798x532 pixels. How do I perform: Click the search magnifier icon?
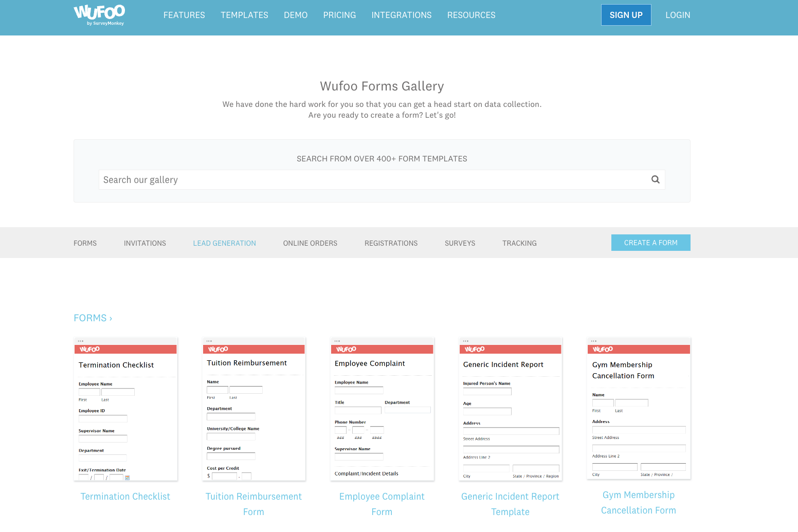click(x=655, y=179)
